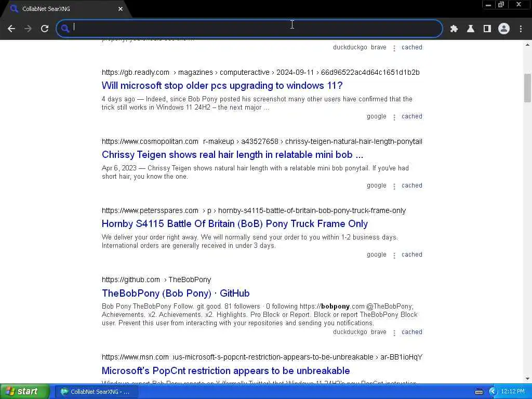Open Hornby S4115 Pony Truck Frame result
The width and height of the screenshot is (532, 399).
coord(235,224)
